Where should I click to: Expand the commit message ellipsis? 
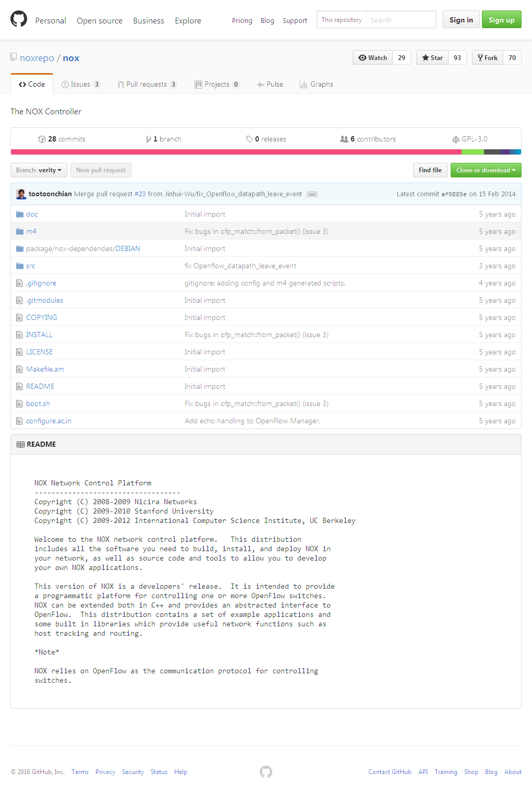[x=312, y=194]
